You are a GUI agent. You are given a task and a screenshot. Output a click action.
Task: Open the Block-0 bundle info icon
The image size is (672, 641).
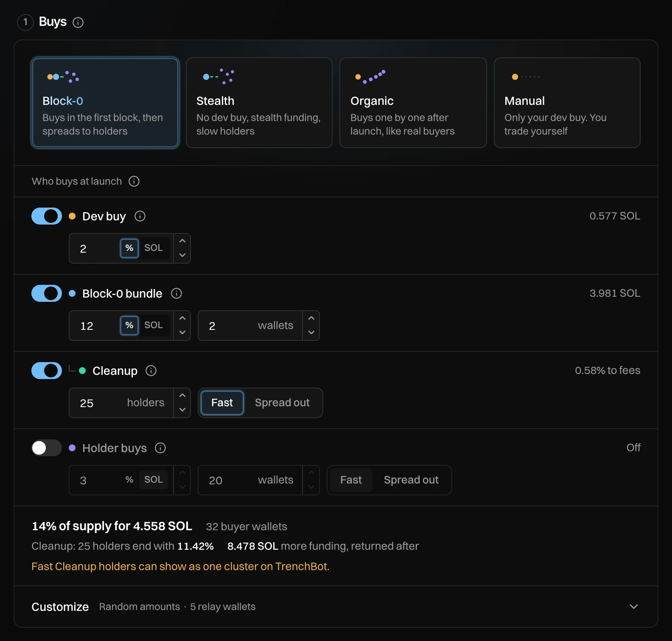[176, 293]
